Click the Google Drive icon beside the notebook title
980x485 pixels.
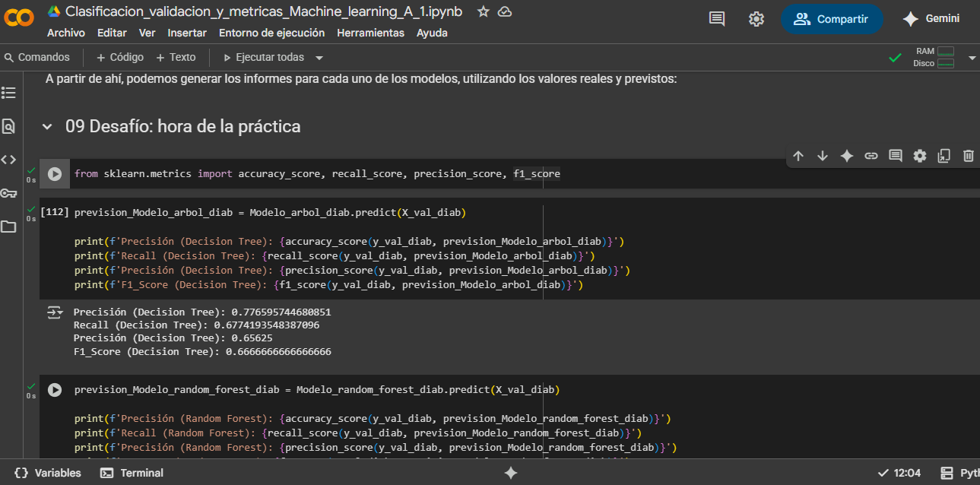[54, 11]
